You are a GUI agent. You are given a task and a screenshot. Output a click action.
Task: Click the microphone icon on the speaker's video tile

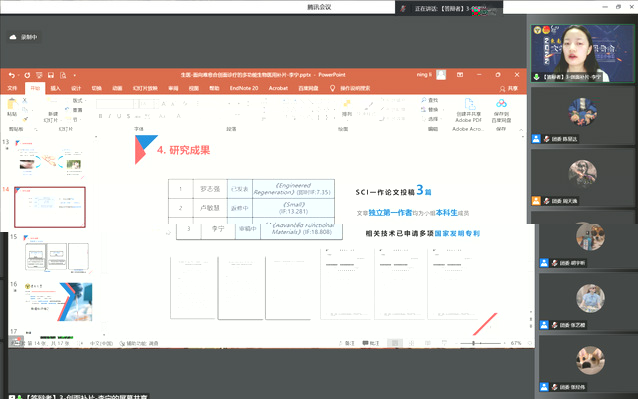click(537, 77)
